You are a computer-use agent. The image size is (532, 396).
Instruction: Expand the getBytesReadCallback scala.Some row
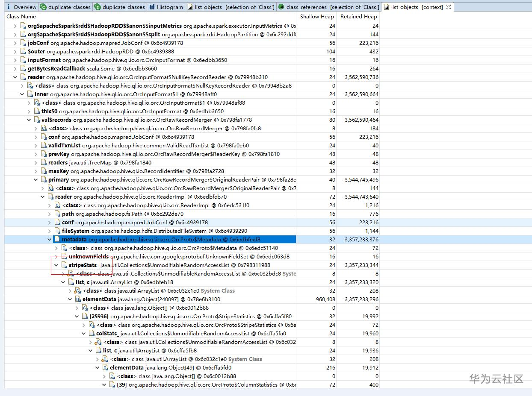(x=15, y=68)
